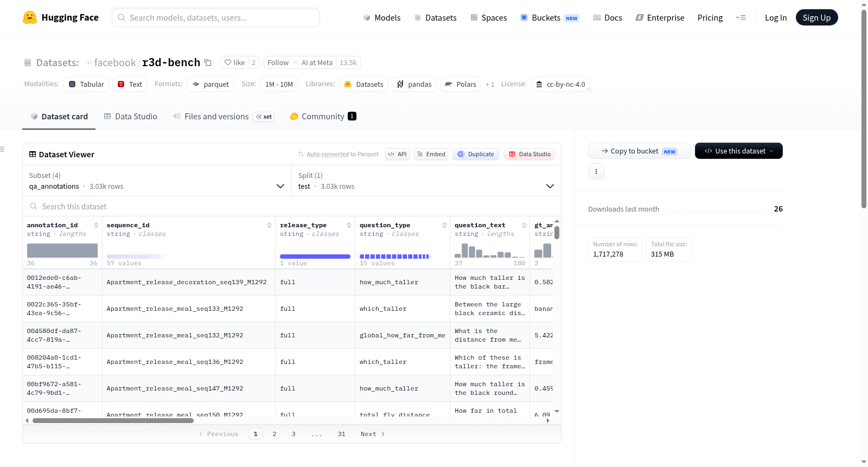Sort the annotation_id column
The height and width of the screenshot is (467, 868).
96,225
